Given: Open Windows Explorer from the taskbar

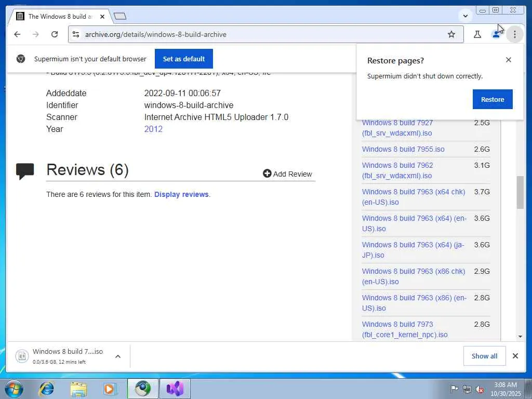Looking at the screenshot, I should tap(79, 389).
